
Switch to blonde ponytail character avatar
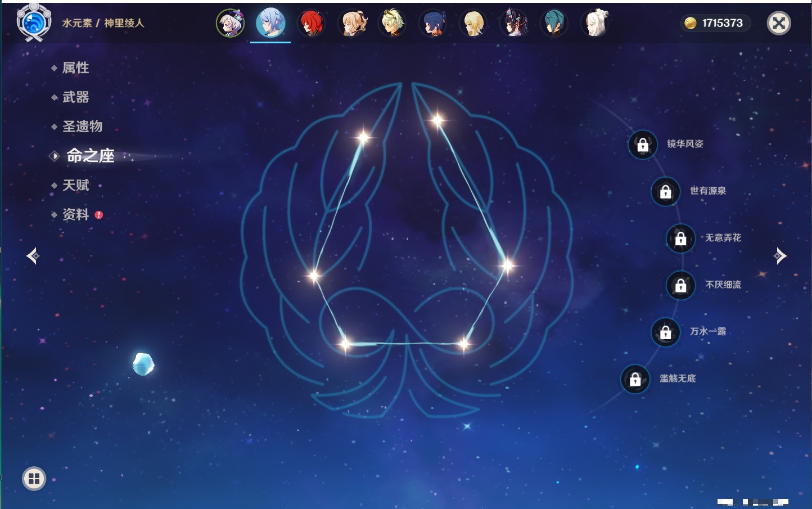pos(352,23)
